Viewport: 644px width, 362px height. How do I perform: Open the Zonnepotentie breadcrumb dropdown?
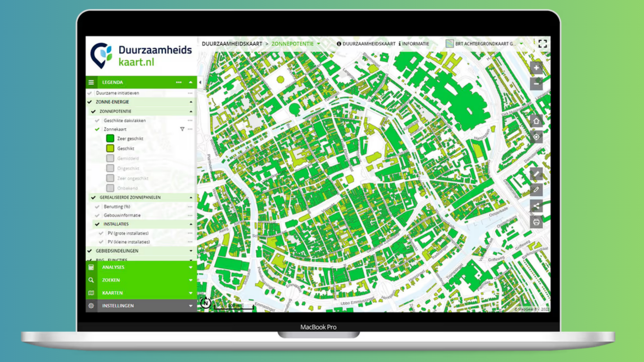pos(318,44)
